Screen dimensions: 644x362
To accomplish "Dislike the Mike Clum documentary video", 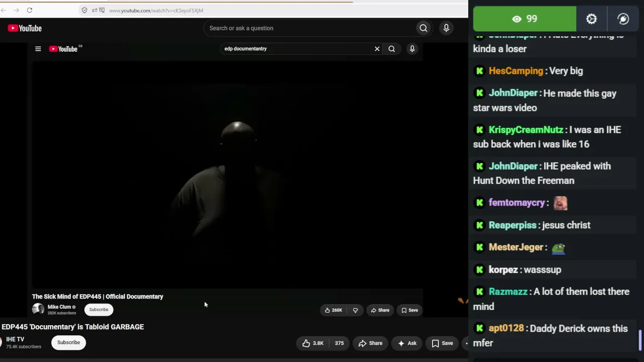I will tap(355, 310).
